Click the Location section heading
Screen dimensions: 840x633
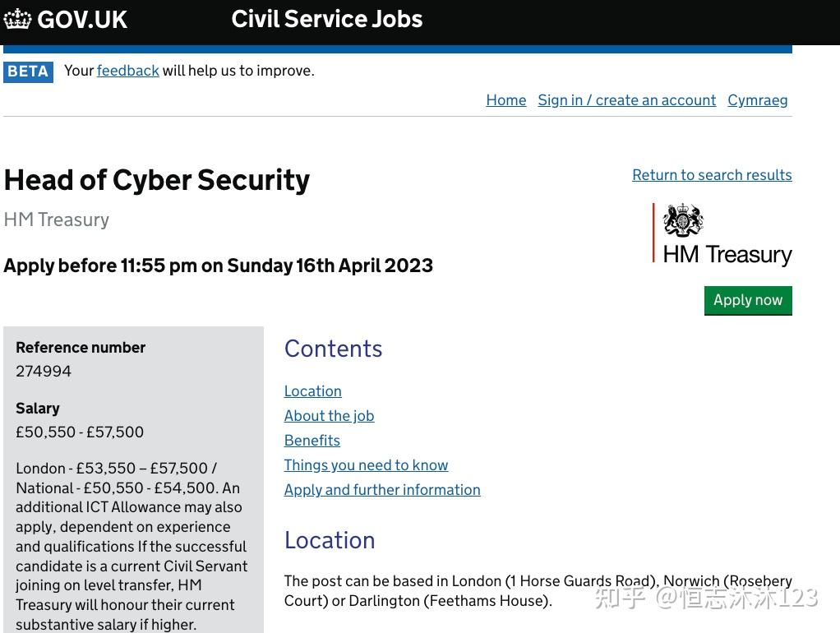(329, 540)
